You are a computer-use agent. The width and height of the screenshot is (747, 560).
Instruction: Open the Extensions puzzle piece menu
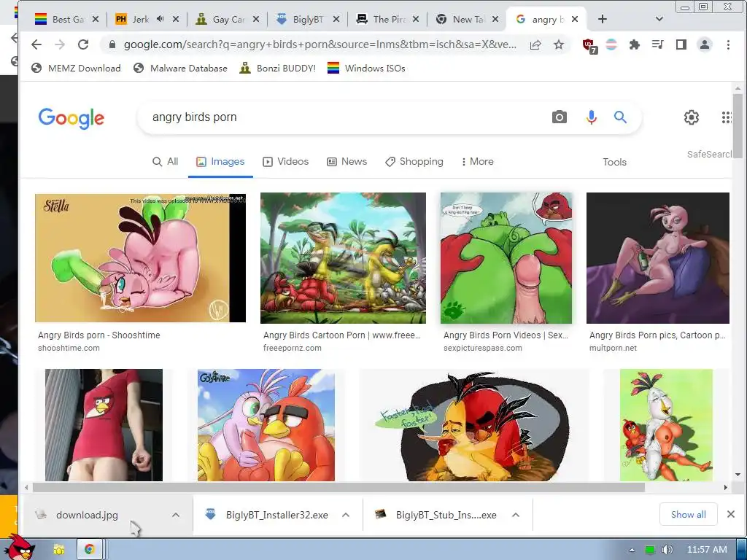pos(635,44)
